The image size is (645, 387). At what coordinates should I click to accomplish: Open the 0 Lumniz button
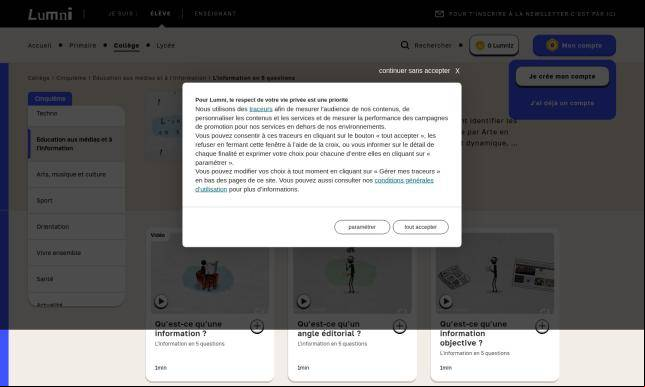[494, 45]
